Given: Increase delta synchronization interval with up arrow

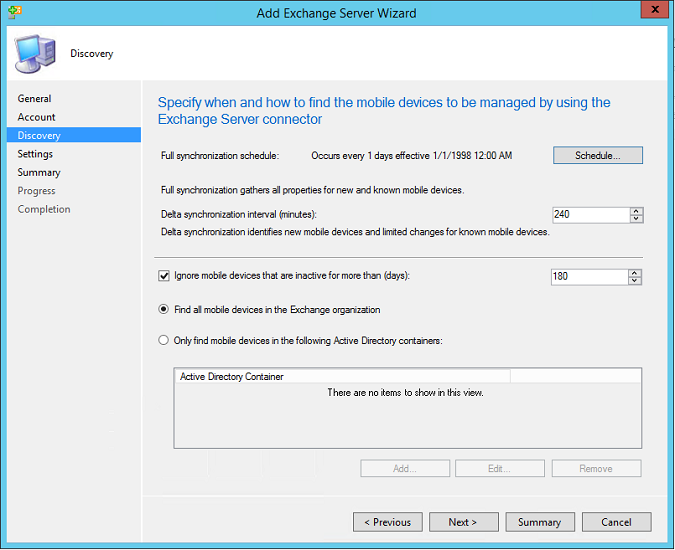Looking at the screenshot, I should [636, 211].
